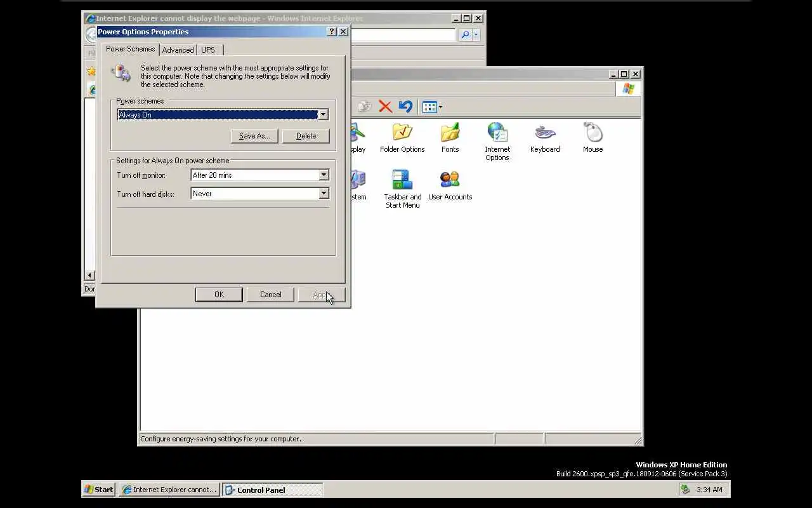
Task: Click the blue Undo arrow toolbar icon
Action: [x=405, y=107]
